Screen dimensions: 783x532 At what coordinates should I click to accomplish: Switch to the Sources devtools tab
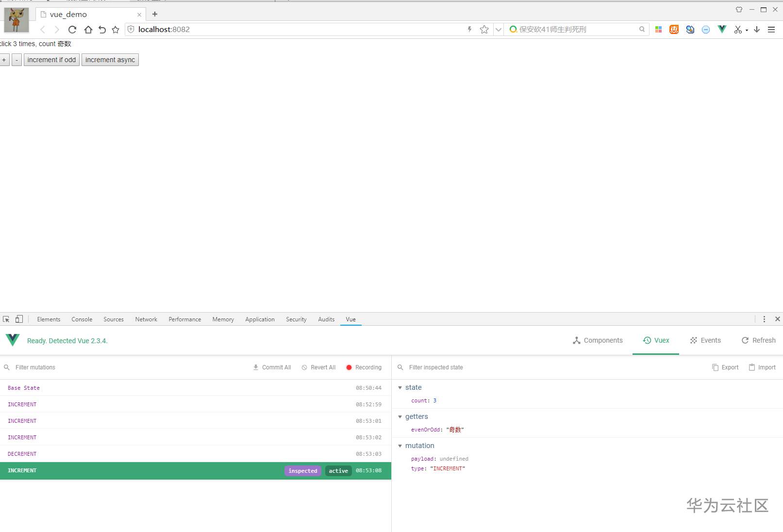(x=114, y=319)
